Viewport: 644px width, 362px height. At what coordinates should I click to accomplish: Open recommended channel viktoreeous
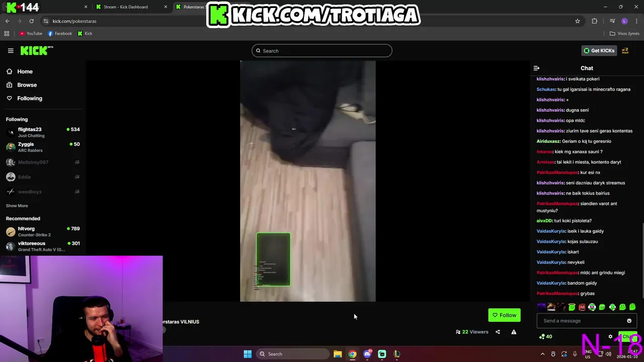coord(43,246)
